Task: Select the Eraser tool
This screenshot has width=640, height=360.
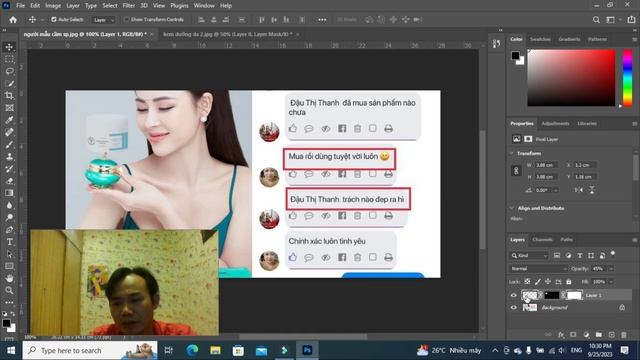Action: (9, 181)
